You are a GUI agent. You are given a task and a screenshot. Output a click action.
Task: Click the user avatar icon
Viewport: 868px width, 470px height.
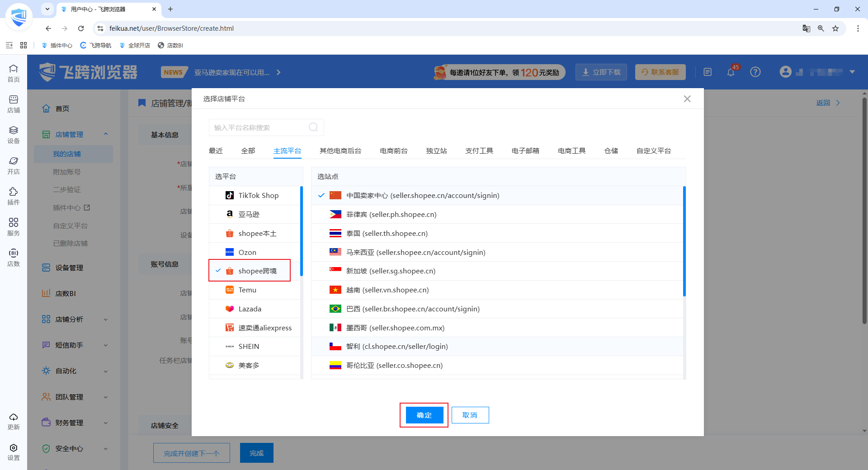(786, 72)
